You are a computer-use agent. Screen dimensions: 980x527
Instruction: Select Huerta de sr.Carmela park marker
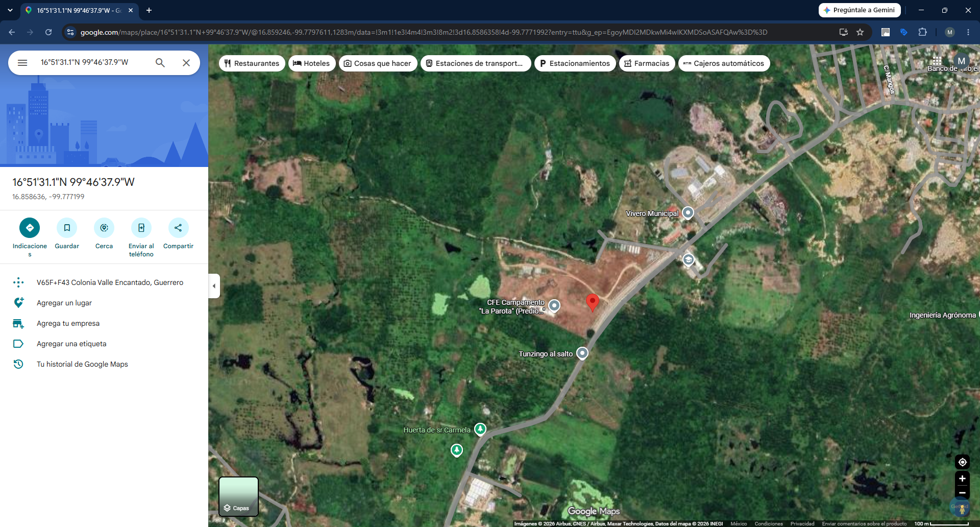tap(480, 429)
